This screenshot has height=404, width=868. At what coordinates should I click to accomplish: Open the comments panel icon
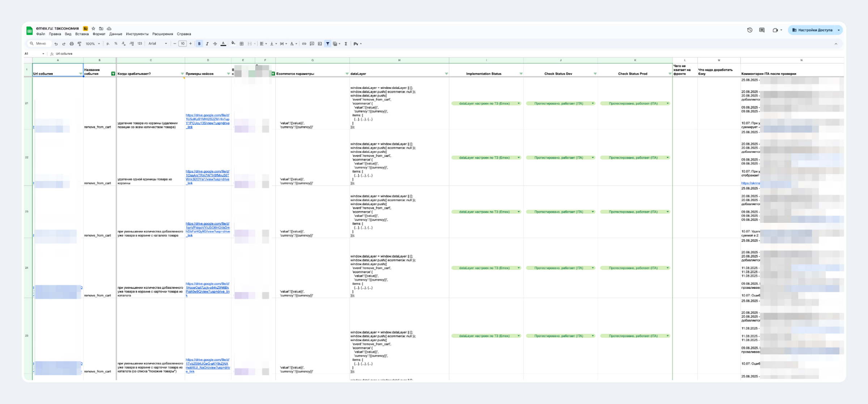pos(762,30)
